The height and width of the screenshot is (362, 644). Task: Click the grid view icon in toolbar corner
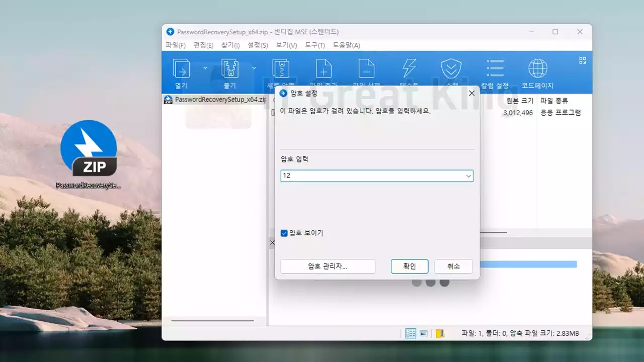pos(583,60)
